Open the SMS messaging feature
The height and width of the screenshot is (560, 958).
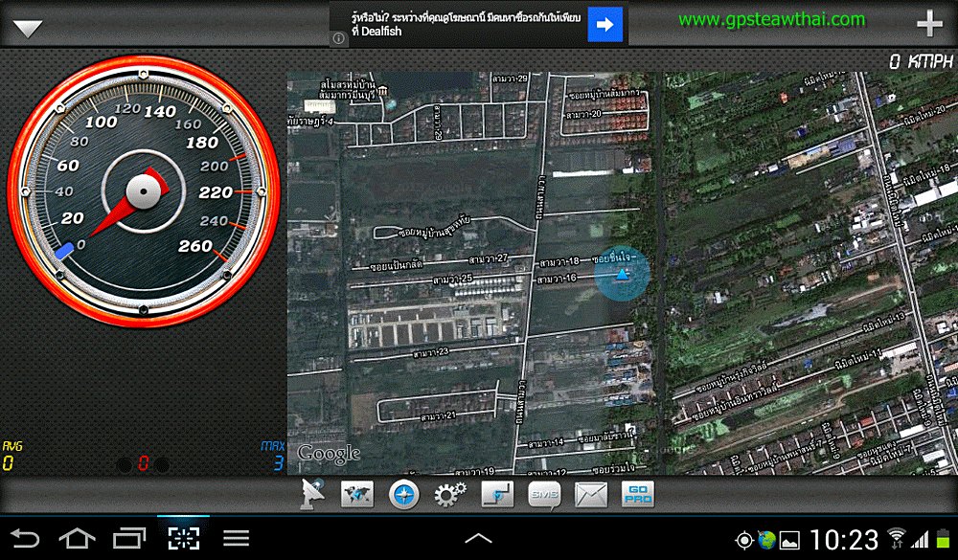point(542,495)
